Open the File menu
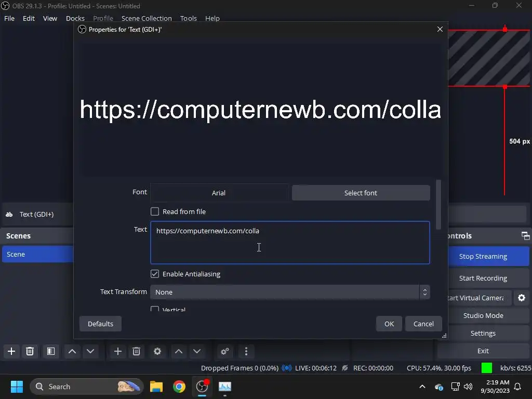Screen dimensions: 532x399 [9, 18]
